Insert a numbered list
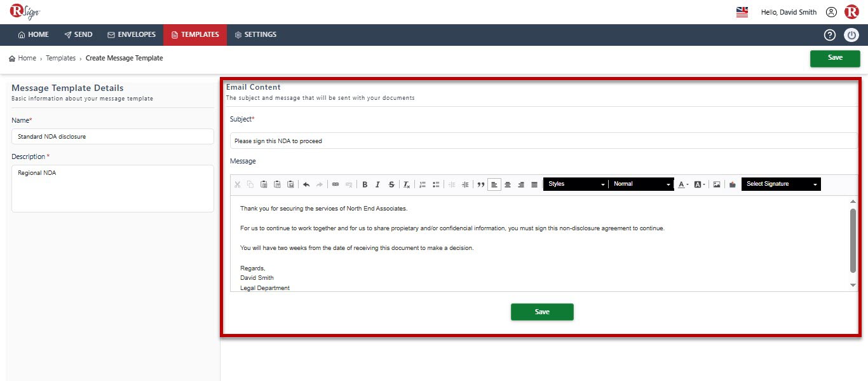868x381 pixels. point(423,184)
